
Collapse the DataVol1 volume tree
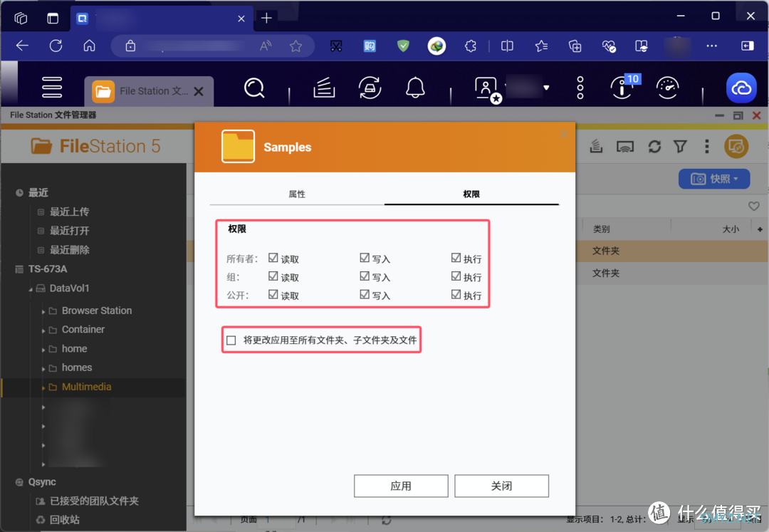coord(31,289)
